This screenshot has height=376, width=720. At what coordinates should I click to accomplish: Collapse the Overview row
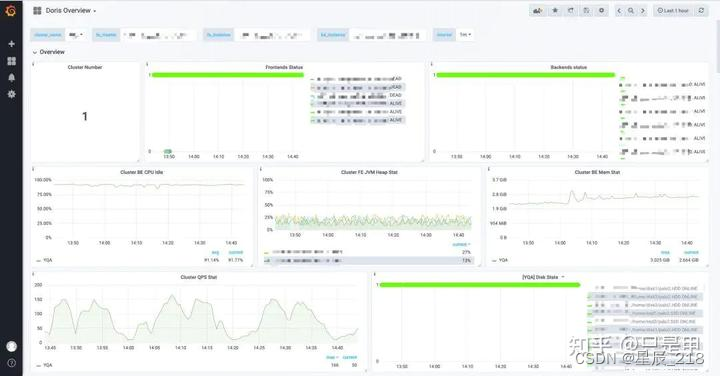click(49, 52)
